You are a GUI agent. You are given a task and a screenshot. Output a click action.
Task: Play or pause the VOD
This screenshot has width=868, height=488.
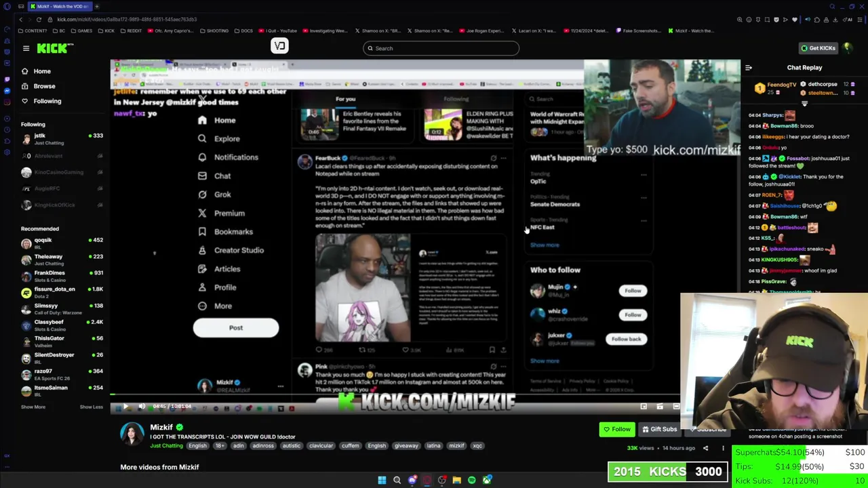pyautogui.click(x=125, y=407)
